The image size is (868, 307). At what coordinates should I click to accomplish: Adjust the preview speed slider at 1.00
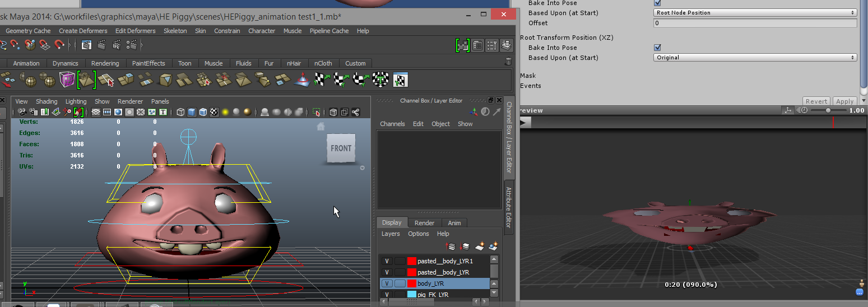click(x=828, y=111)
